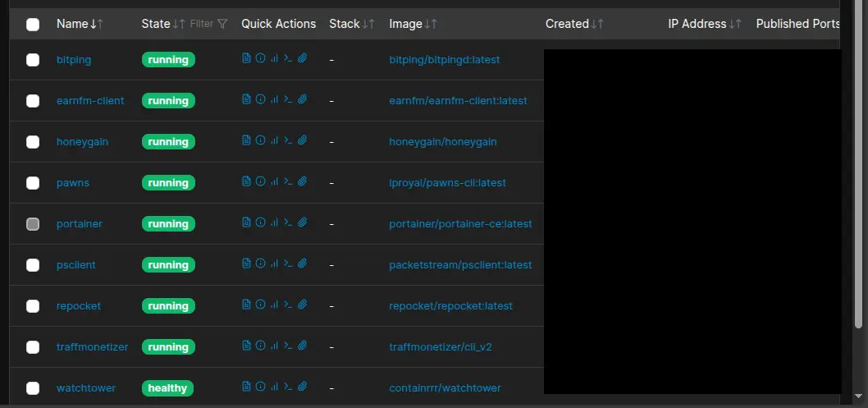Open image link iproyal/pawns-cli:latest

(447, 183)
